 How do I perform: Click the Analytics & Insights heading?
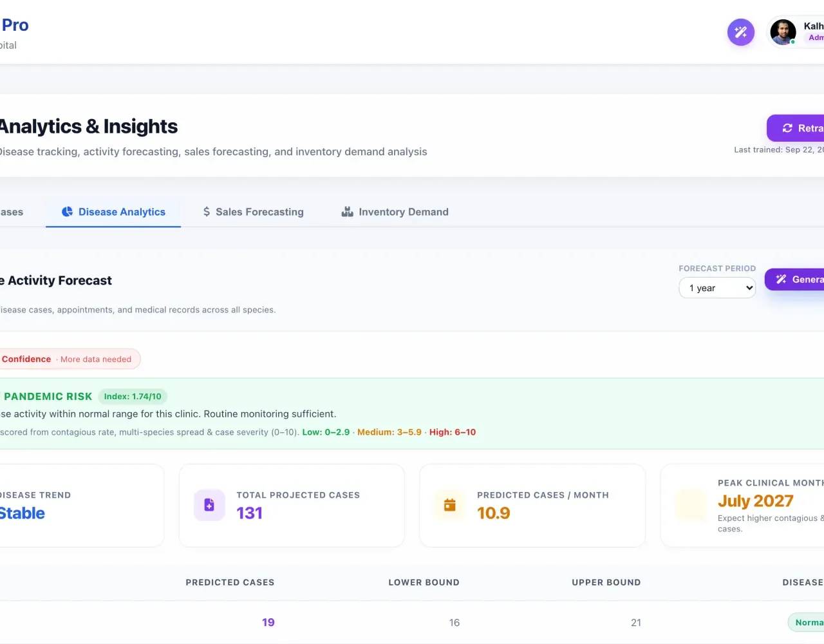coord(88,126)
